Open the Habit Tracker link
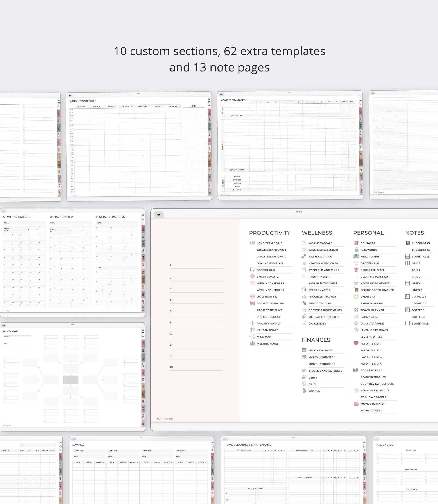 (319, 277)
